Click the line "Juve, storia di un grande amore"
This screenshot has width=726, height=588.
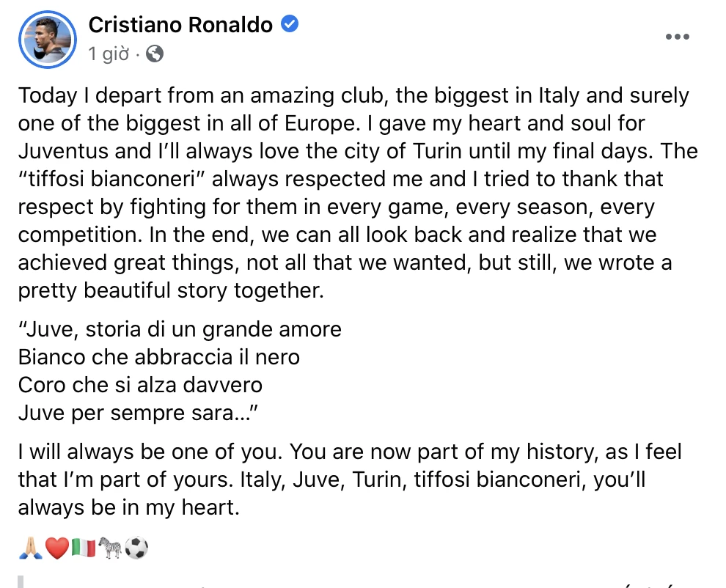point(180,329)
